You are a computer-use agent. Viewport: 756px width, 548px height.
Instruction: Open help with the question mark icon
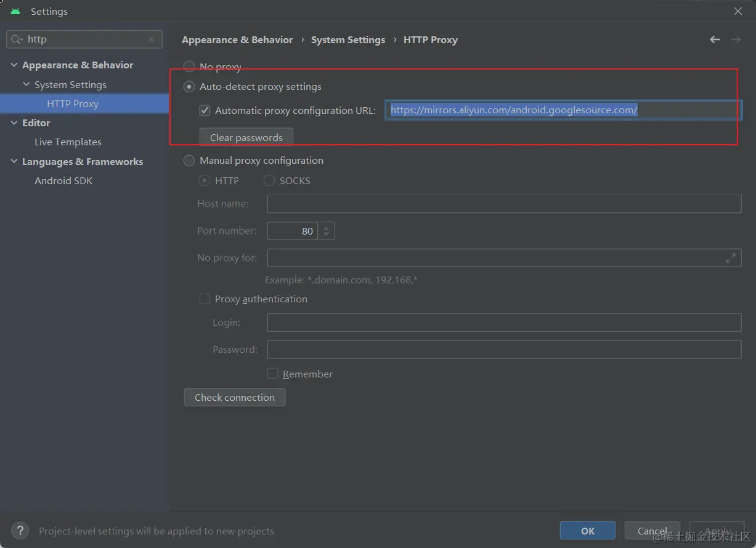coord(20,530)
